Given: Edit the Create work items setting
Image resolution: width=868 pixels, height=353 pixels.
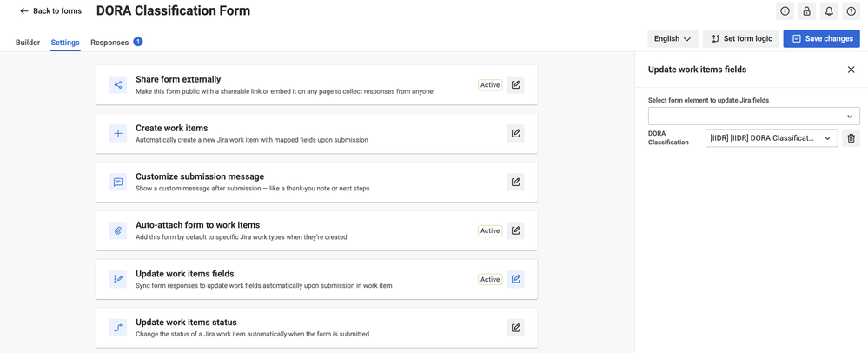Looking at the screenshot, I should click(515, 134).
